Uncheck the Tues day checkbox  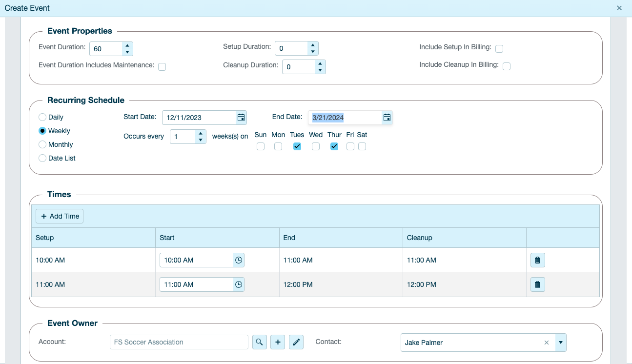[297, 146]
